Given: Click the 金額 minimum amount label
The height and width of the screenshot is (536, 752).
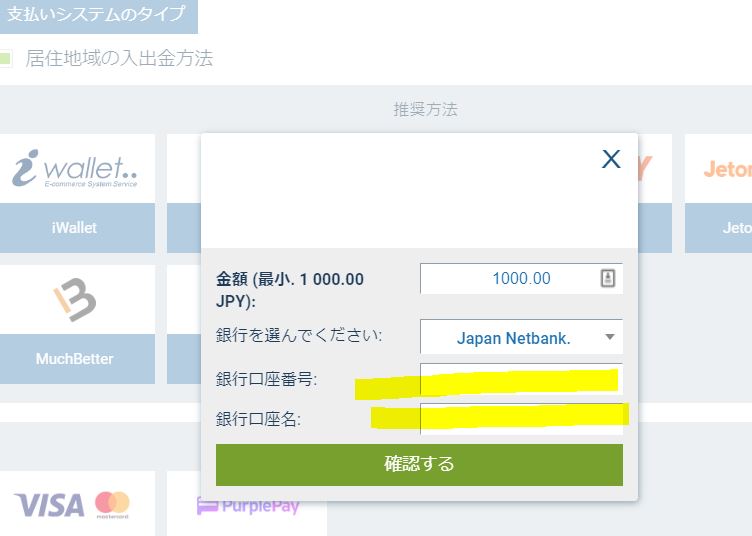Looking at the screenshot, I should [290, 290].
